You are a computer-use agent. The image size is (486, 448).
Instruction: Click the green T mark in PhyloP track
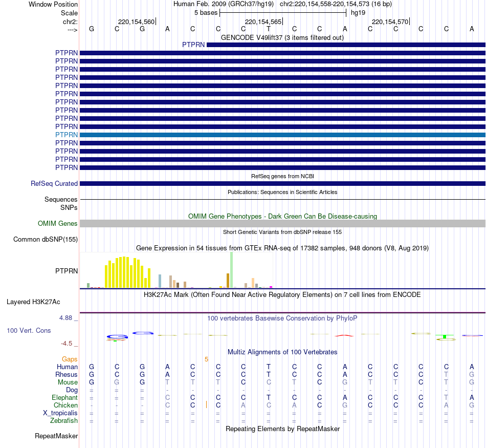tap(445, 336)
